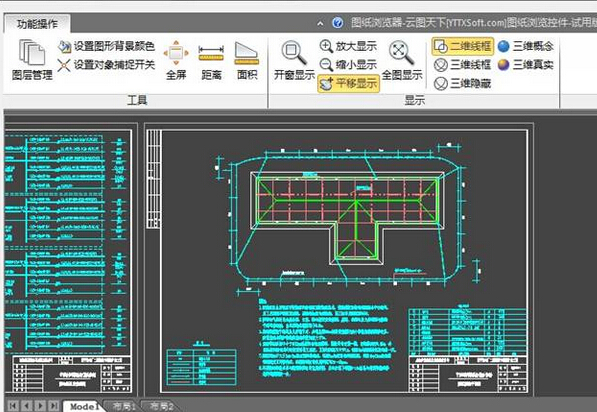Switch to 三维隐藏 hidden-line view

coord(463,83)
